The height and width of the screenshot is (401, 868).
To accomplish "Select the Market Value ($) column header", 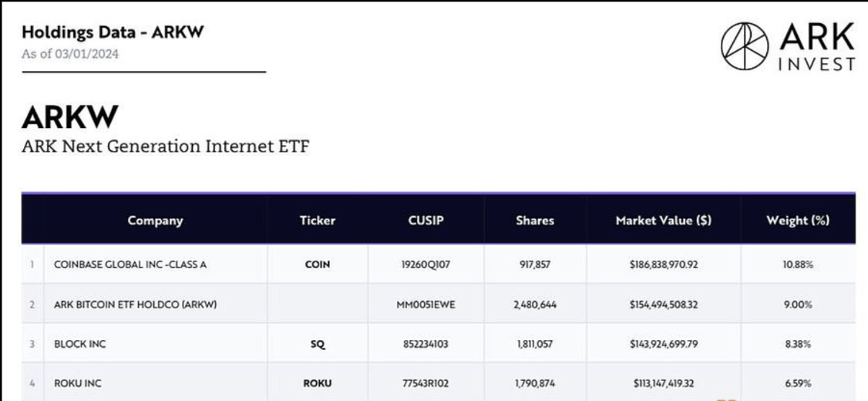I will coord(663,221).
